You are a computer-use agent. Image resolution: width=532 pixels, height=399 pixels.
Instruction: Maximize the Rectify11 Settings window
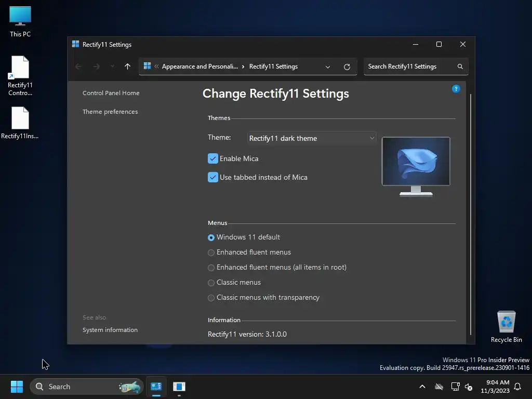pyautogui.click(x=439, y=45)
